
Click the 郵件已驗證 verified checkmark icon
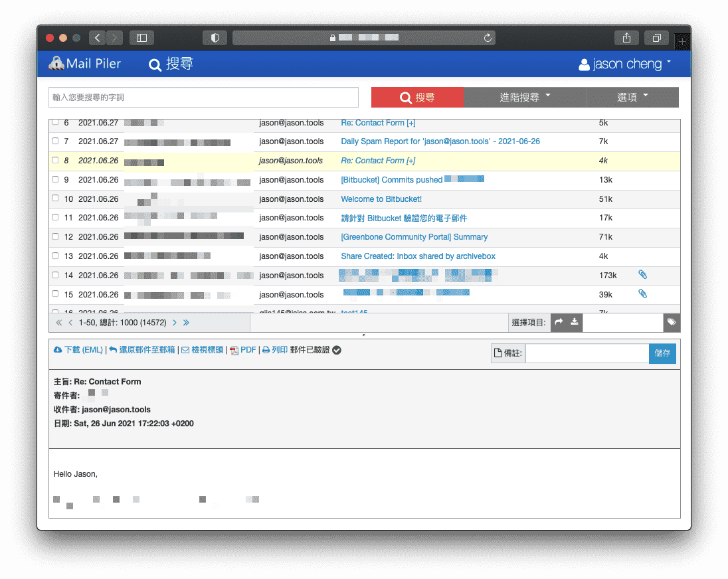coord(337,350)
